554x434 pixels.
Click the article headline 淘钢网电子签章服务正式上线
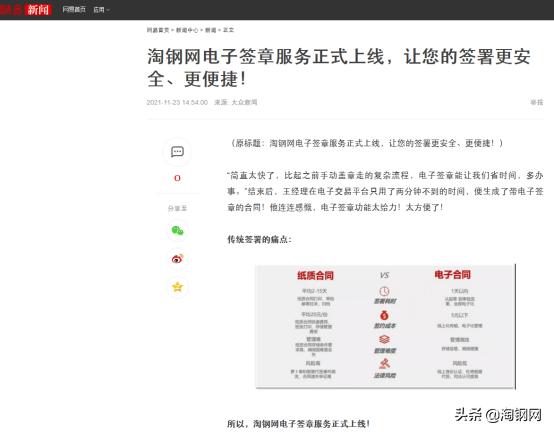click(338, 68)
